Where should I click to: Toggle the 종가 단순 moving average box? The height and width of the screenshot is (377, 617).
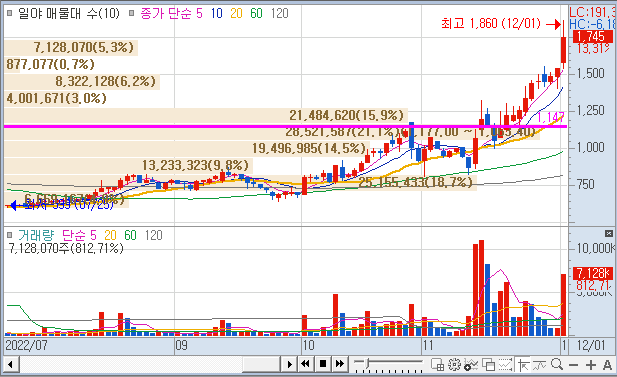coord(132,13)
